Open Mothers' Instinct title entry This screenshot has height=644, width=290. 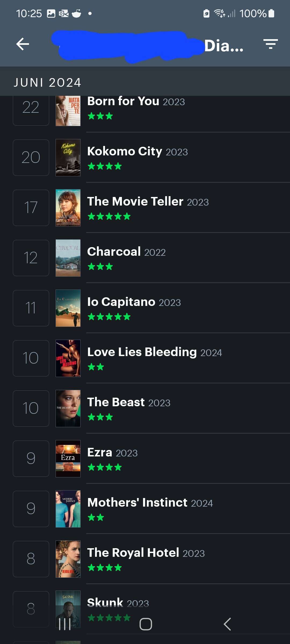point(150,503)
